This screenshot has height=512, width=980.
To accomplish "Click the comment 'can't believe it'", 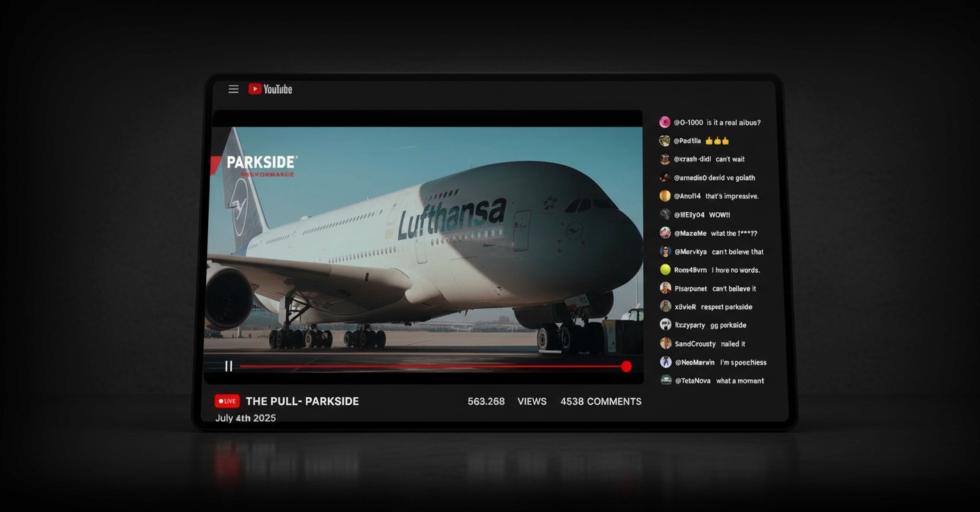I will [x=734, y=289].
